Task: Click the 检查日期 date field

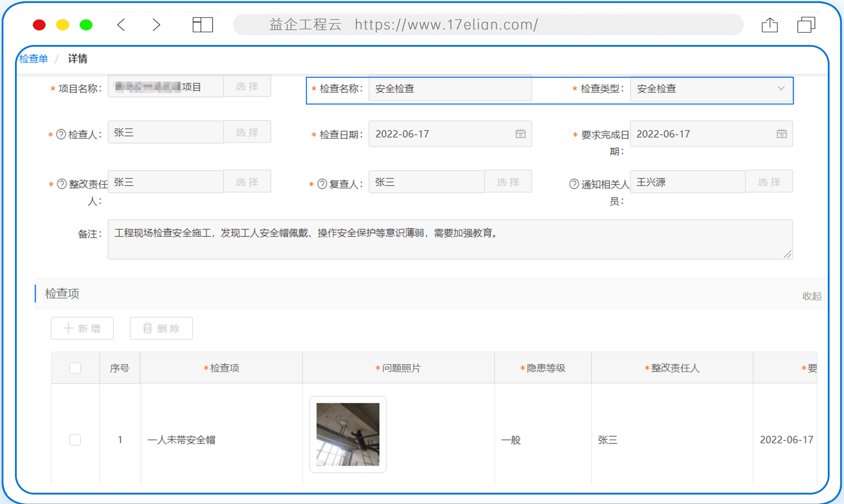Action: tap(450, 134)
